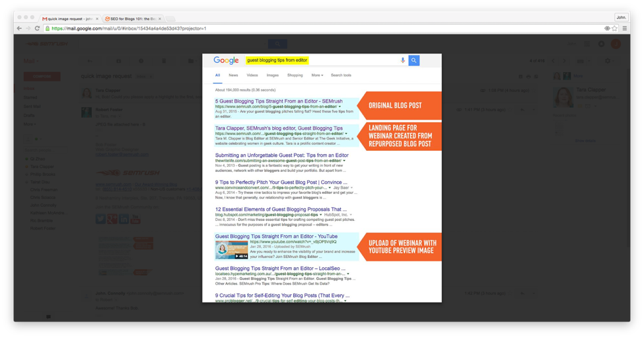Open the J account avatar
The width and height of the screenshot is (644, 338).
pos(616,44)
